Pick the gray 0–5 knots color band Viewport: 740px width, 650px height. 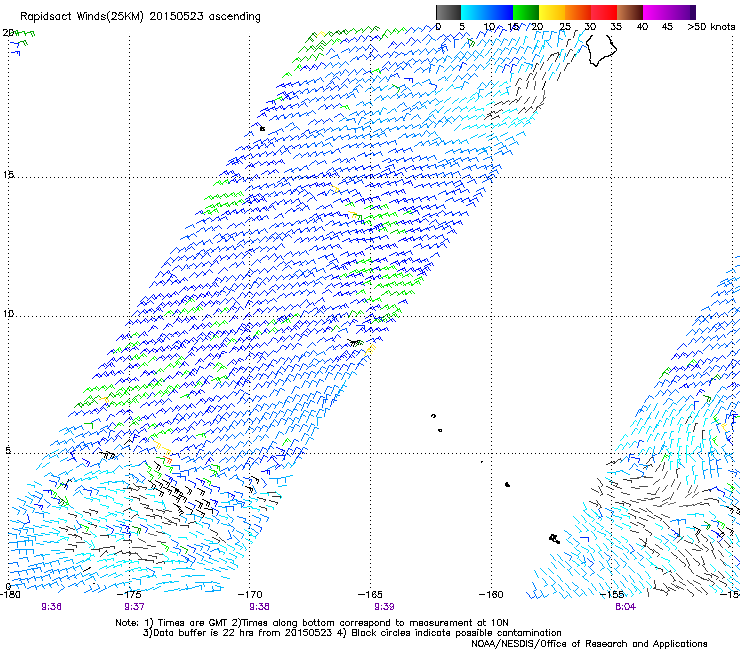[x=448, y=12]
